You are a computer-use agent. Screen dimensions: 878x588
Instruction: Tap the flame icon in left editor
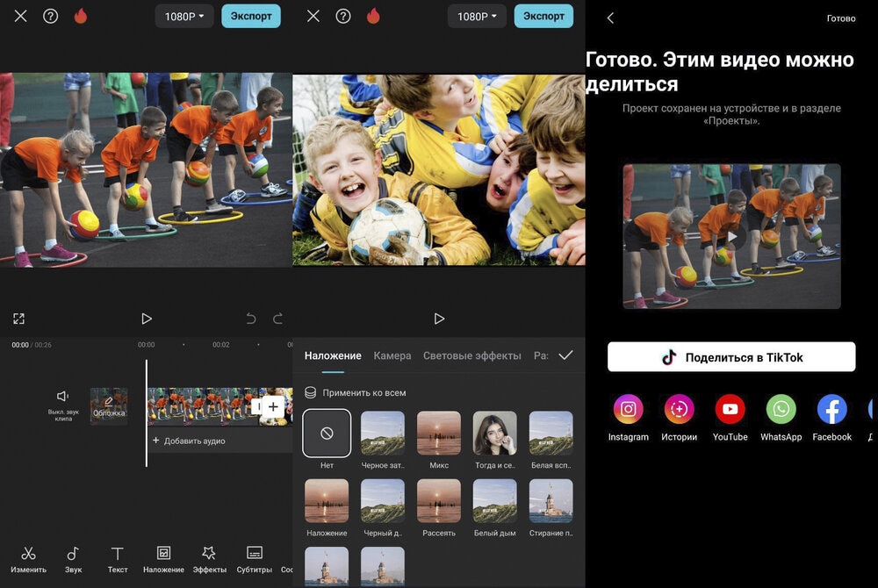click(x=81, y=16)
